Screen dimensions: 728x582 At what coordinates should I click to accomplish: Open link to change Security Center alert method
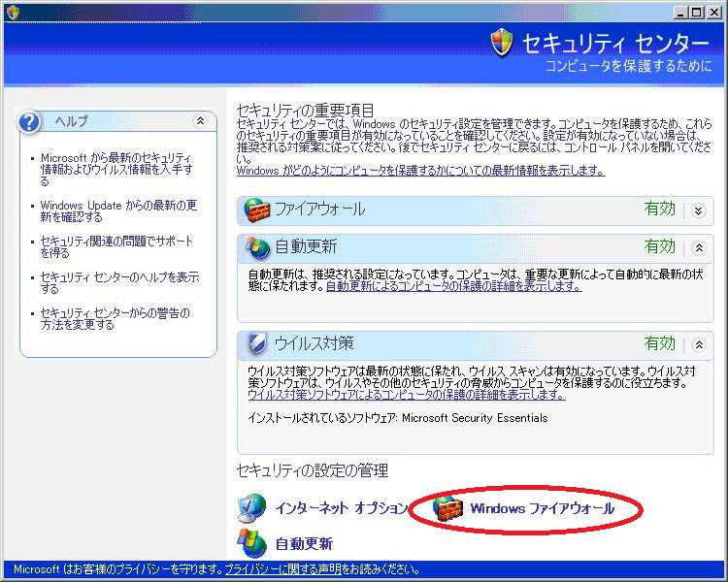pyautogui.click(x=115, y=319)
